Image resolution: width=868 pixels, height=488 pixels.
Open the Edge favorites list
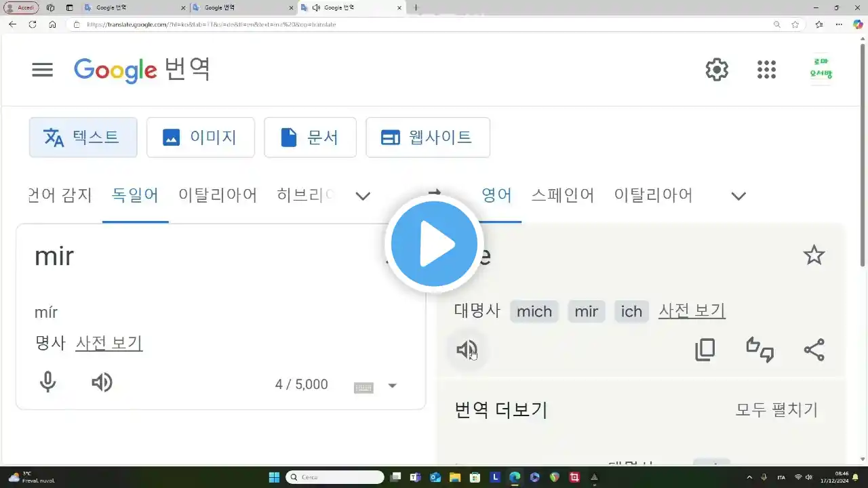pyautogui.click(x=819, y=24)
